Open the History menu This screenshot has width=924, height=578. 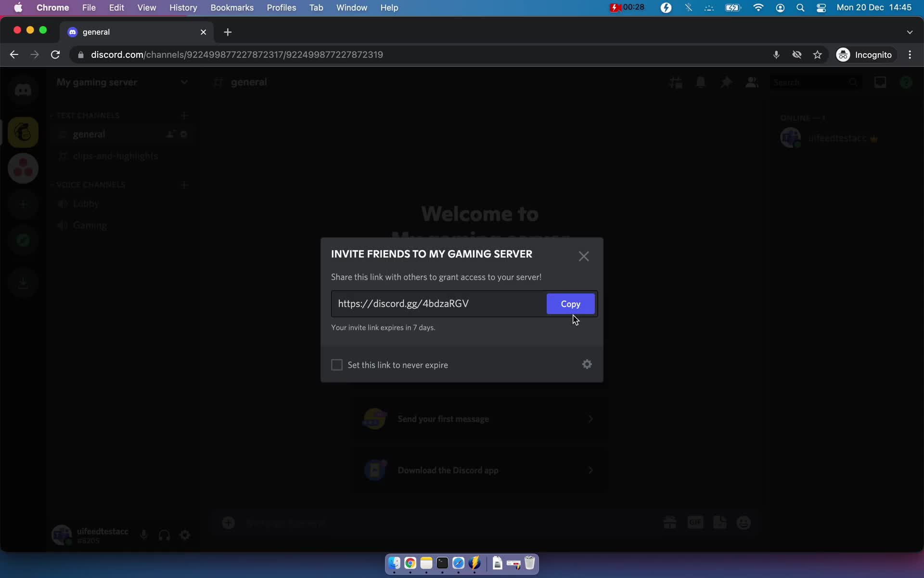point(183,8)
